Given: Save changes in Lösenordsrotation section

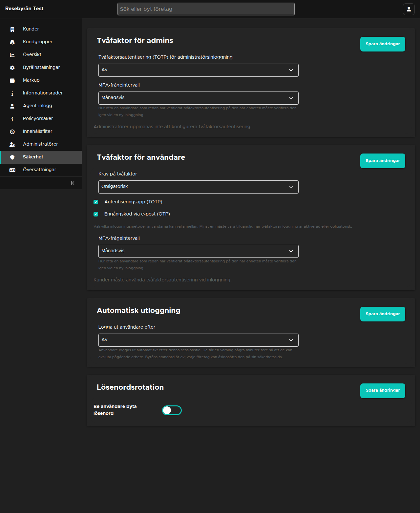Looking at the screenshot, I should pos(383,391).
